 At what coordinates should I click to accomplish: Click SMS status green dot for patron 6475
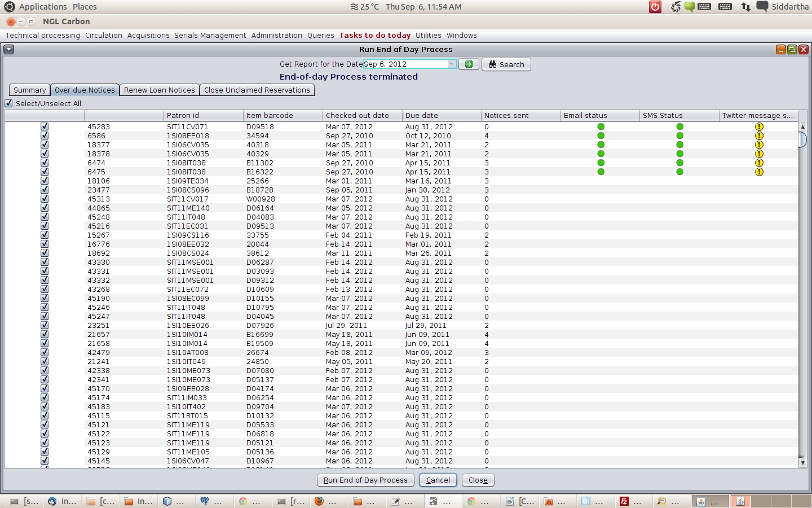679,172
